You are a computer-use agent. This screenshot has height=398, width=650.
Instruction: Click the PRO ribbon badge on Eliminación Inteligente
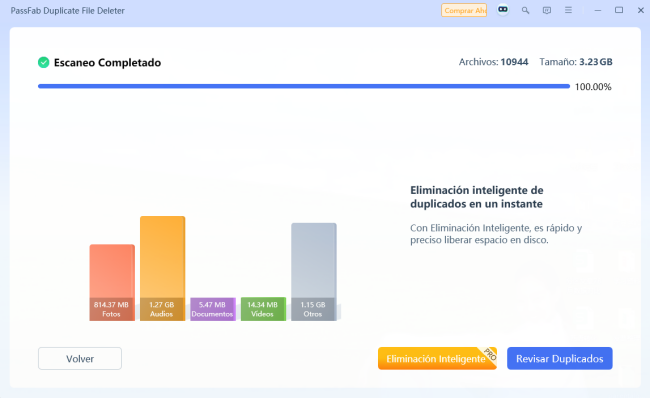pyautogui.click(x=489, y=354)
